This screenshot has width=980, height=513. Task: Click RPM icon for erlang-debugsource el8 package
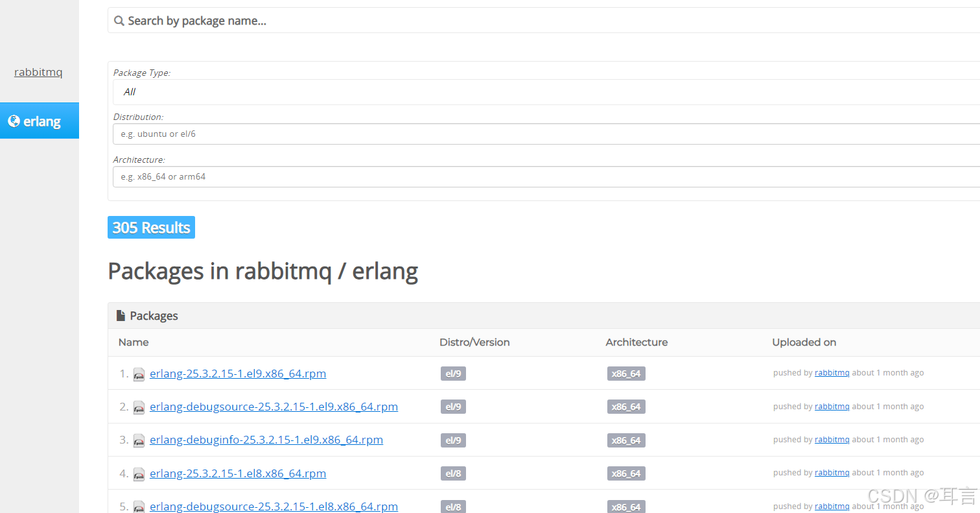[139, 507]
